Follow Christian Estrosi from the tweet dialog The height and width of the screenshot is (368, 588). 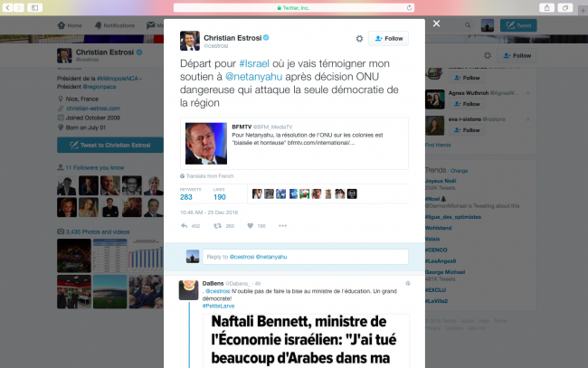(388, 39)
